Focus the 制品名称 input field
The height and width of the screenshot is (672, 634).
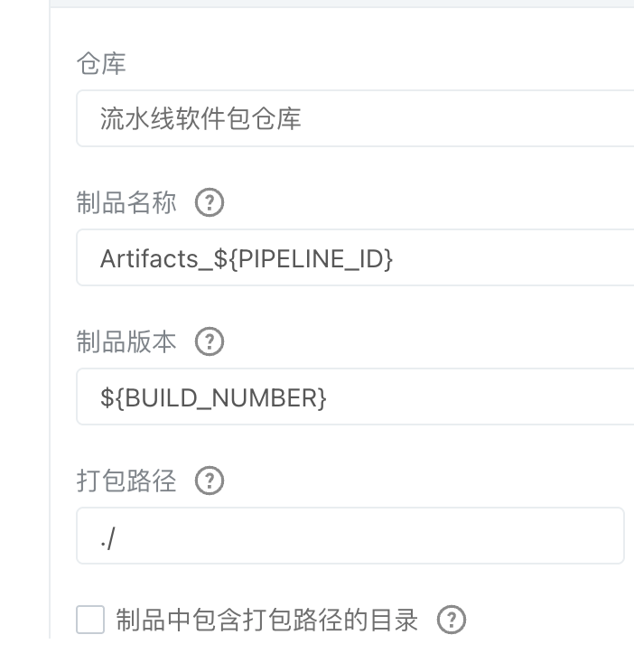pos(355,257)
